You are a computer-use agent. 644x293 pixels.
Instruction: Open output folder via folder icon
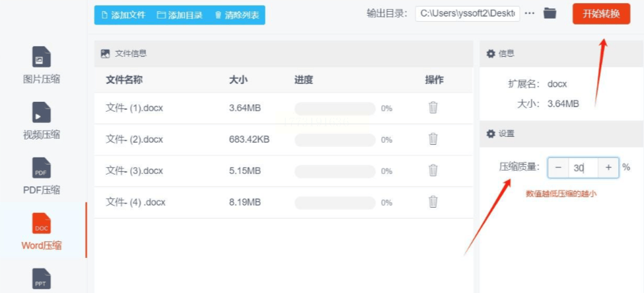[550, 13]
